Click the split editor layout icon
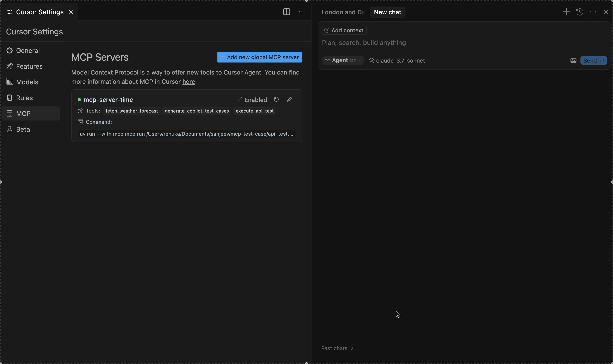Image resolution: width=613 pixels, height=364 pixels. click(x=286, y=12)
